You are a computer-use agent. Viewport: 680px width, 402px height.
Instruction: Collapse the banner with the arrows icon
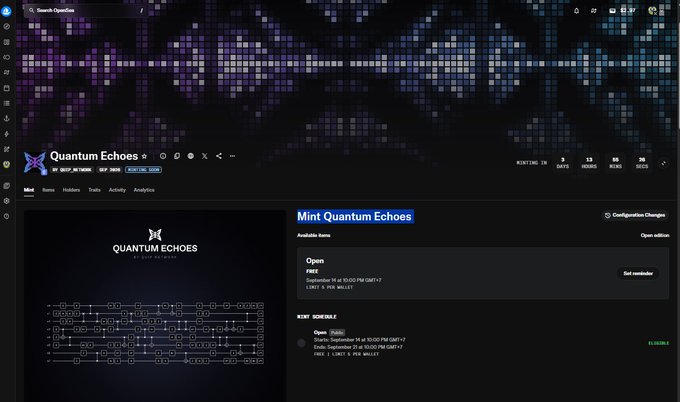click(x=664, y=163)
